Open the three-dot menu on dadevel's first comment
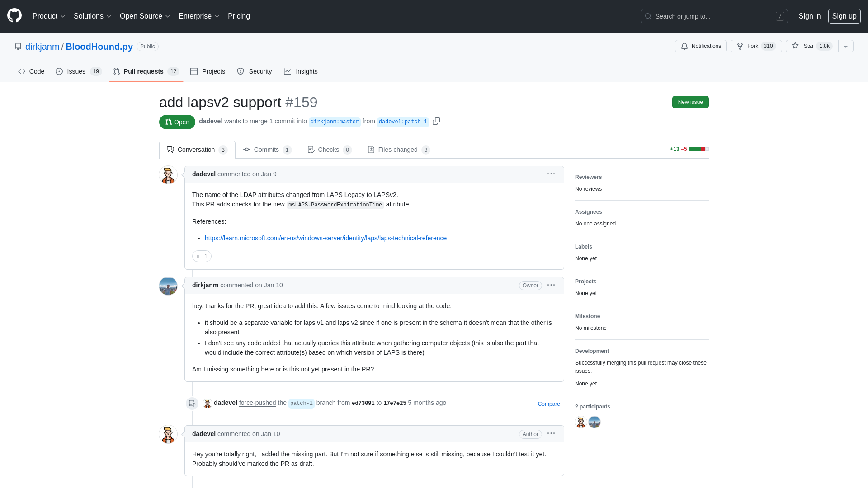 tap(551, 174)
